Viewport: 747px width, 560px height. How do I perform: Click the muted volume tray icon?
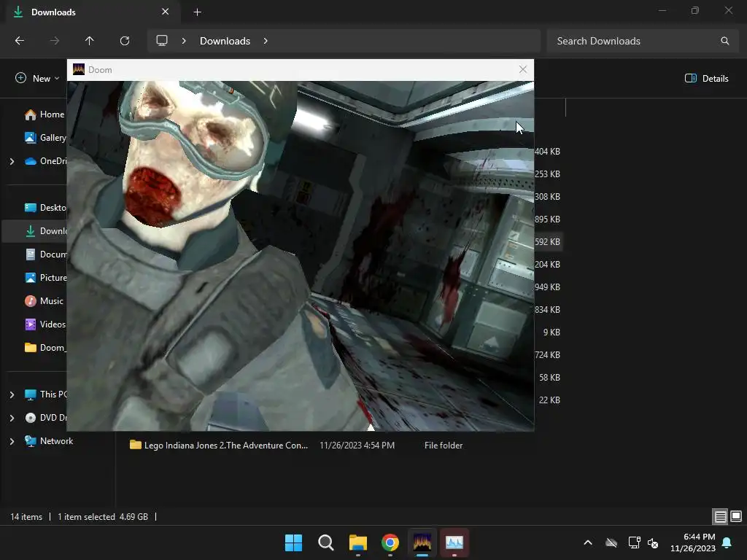point(653,542)
